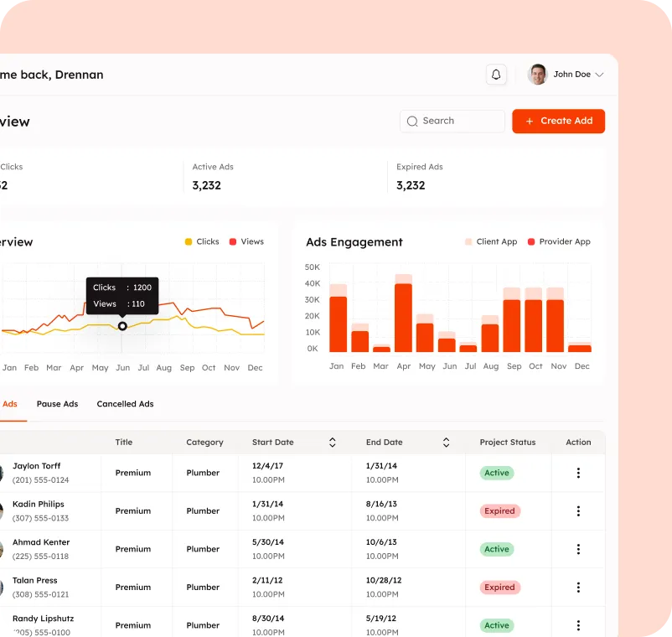Image resolution: width=672 pixels, height=637 pixels.
Task: Click the notification bell icon
Action: 495,74
